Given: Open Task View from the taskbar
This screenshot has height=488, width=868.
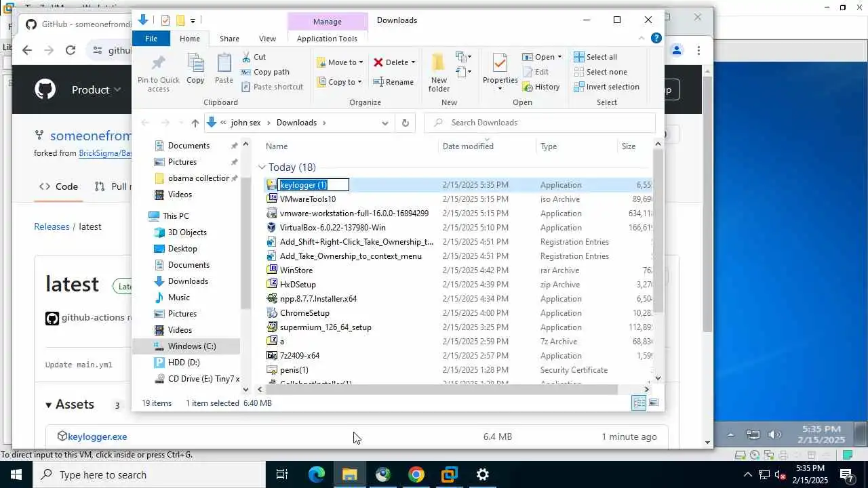Looking at the screenshot, I should 282,474.
